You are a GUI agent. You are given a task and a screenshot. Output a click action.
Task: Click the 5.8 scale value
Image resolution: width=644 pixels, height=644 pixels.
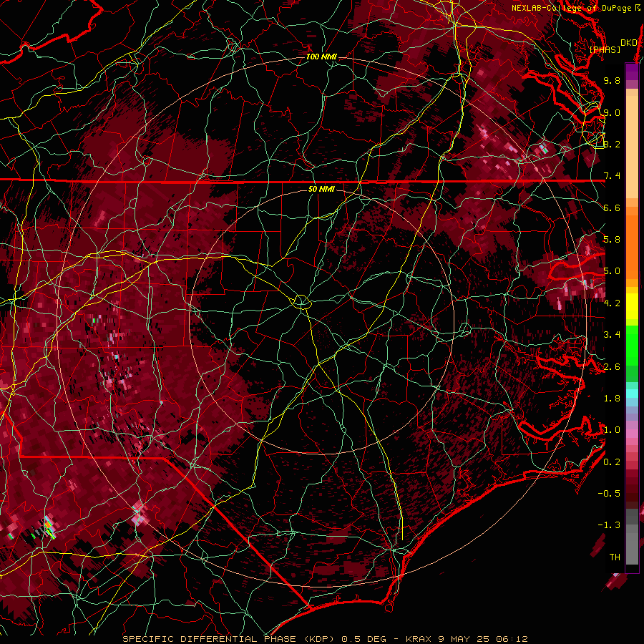[612, 240]
